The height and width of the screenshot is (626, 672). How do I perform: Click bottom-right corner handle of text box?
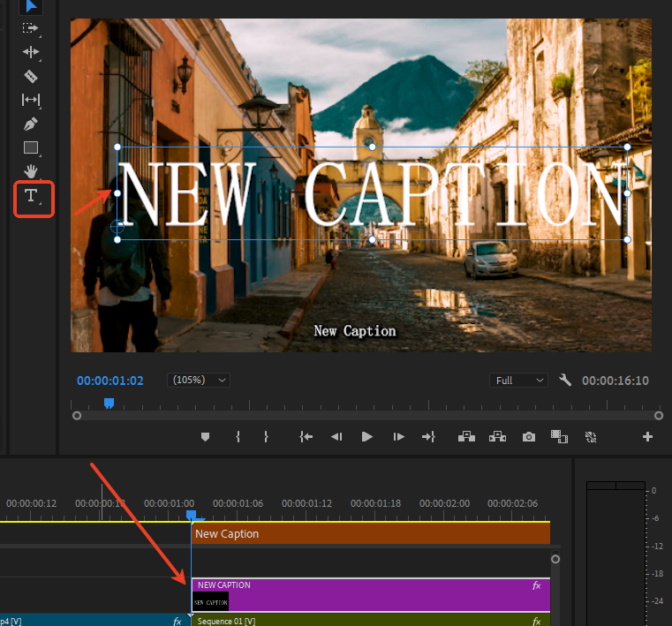tap(627, 239)
